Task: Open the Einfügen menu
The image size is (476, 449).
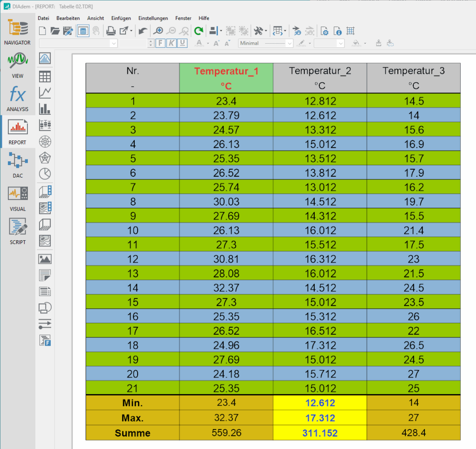Action: coord(121,18)
